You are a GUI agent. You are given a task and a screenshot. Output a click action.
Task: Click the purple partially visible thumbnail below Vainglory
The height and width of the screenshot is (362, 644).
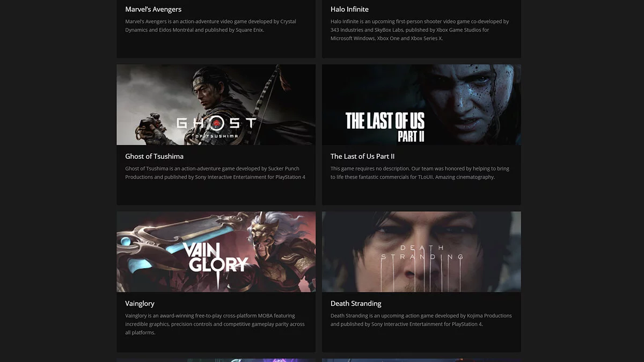(216, 360)
